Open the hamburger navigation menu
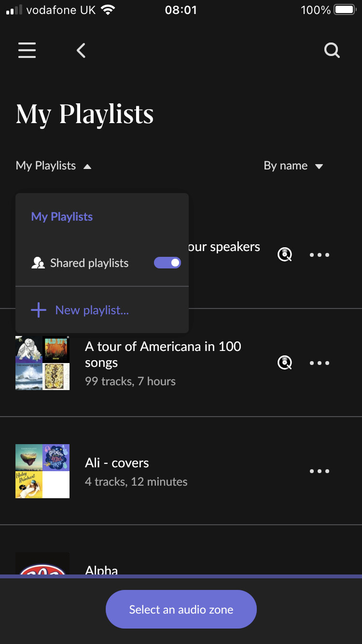This screenshot has height=644, width=362. point(27,50)
